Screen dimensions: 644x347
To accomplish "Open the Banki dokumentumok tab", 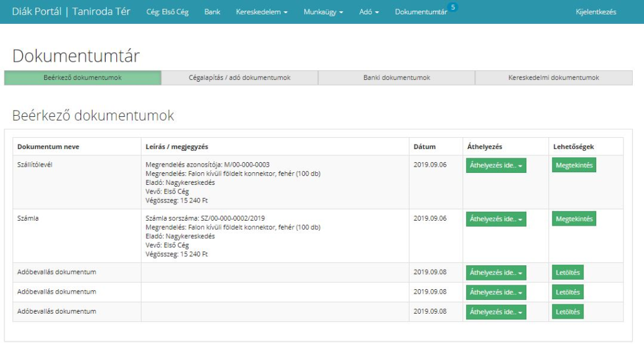I will (x=396, y=78).
